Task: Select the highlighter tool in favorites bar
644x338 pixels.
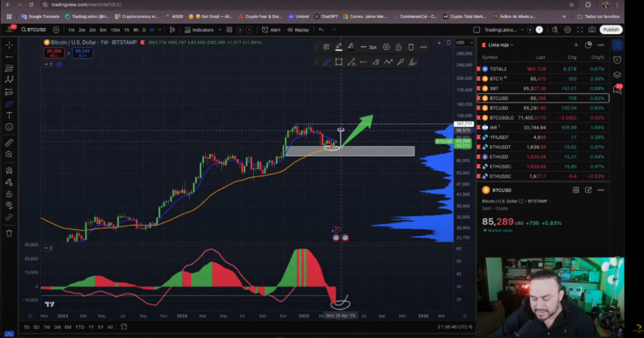Action: coord(413,62)
